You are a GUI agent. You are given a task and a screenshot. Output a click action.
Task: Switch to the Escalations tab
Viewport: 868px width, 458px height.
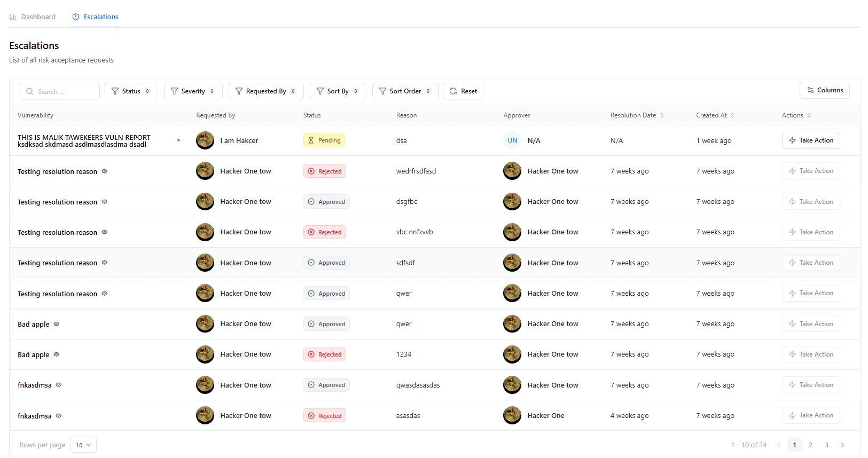[95, 17]
